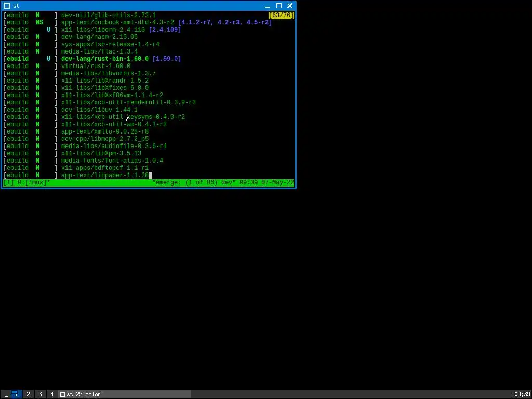Switch to workspace 3 in the pager
The height and width of the screenshot is (399, 532).
coord(40,394)
